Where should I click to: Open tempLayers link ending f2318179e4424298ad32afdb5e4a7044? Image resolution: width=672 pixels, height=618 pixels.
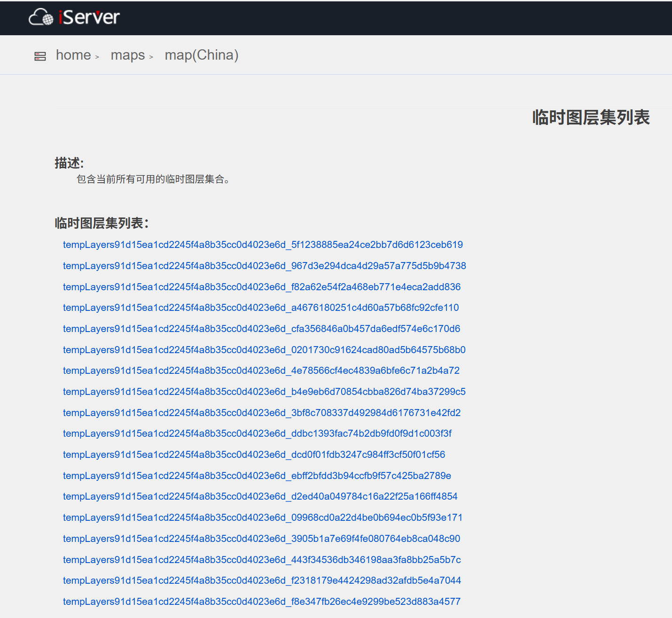tap(262, 580)
